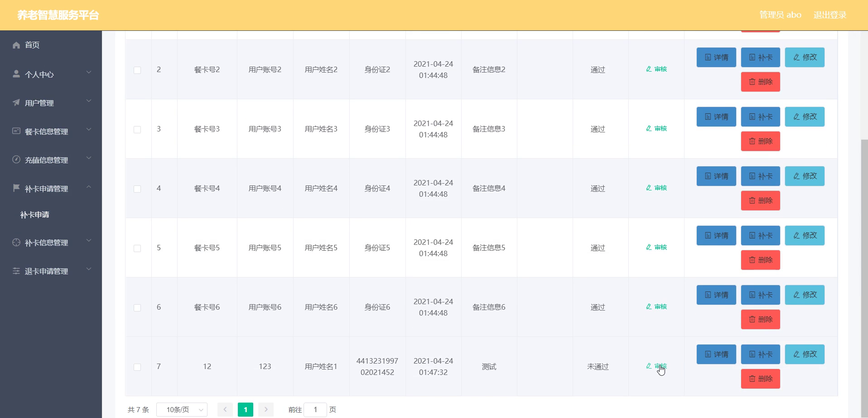Image resolution: width=868 pixels, height=418 pixels.
Task: Click 审核 pencil icon in row 2
Action: pyautogui.click(x=649, y=69)
